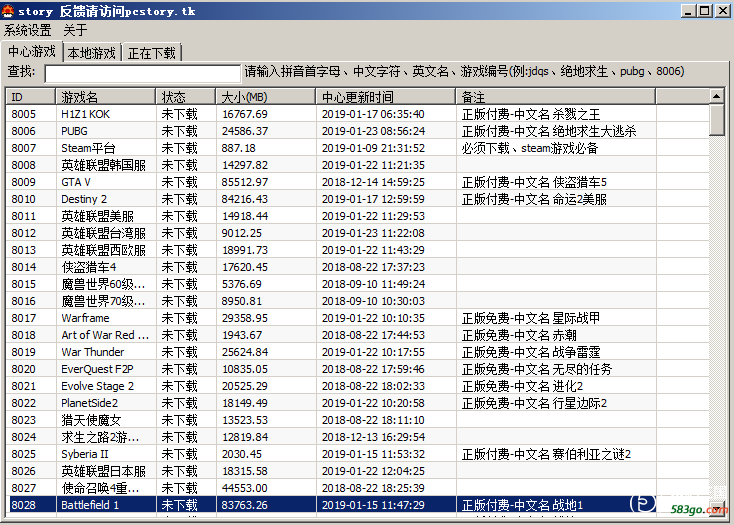Focus the 查找 search input field
734x525 pixels.
pyautogui.click(x=142, y=73)
